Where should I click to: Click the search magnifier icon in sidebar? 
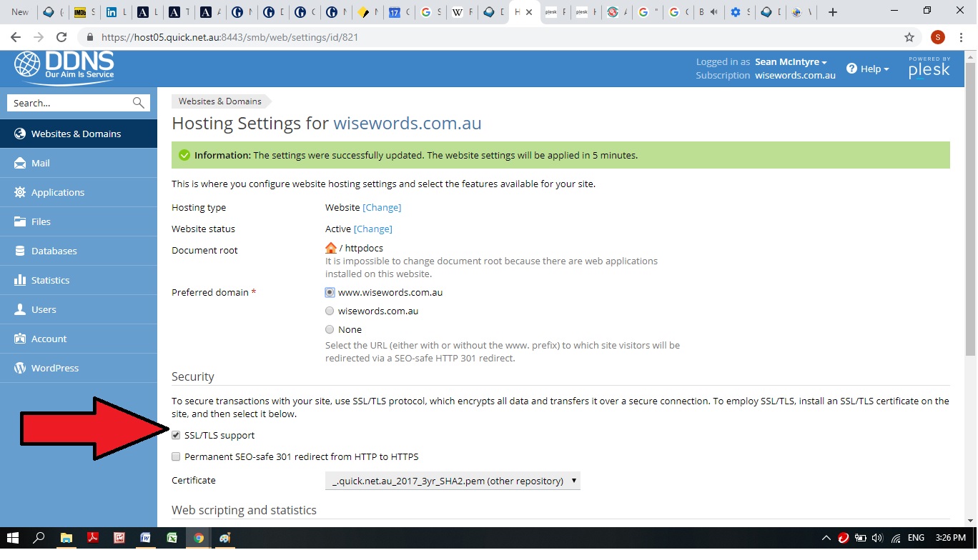pos(139,103)
